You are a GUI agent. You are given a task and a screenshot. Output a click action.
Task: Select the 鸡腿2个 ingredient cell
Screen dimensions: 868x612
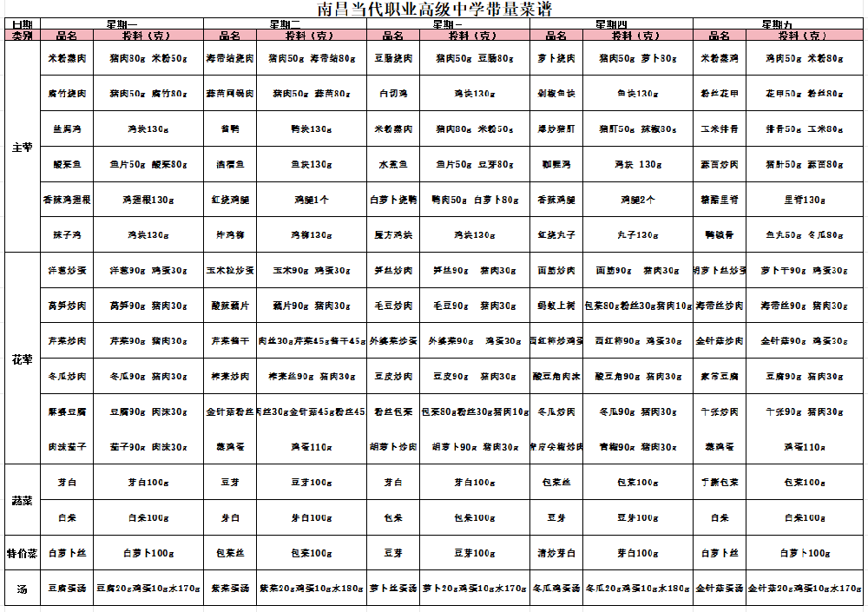637,200
